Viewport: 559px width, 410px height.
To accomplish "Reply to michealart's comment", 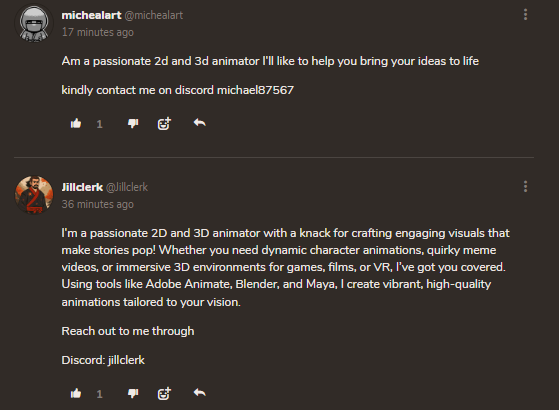I will coord(200,123).
